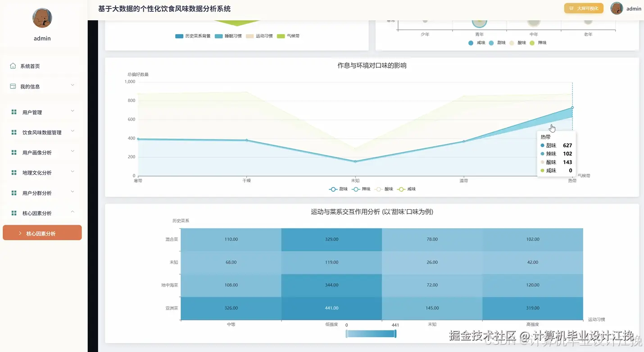Toggle 睡眠习惯 legend in funnel chart
The image size is (644, 352).
coord(228,36)
